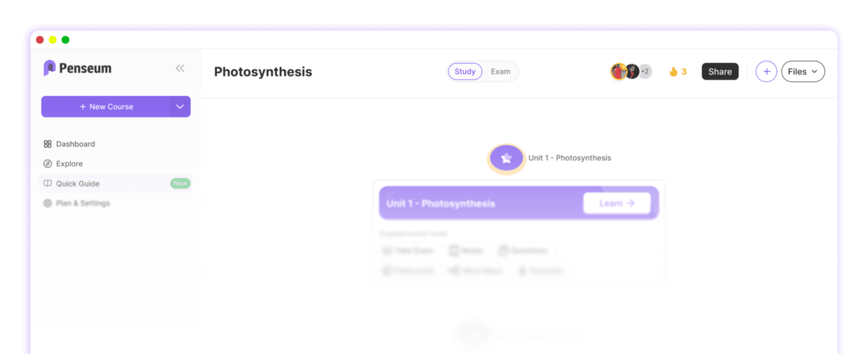The image size is (868, 354).
Task: Click the plus icon to add content
Action: [766, 71]
